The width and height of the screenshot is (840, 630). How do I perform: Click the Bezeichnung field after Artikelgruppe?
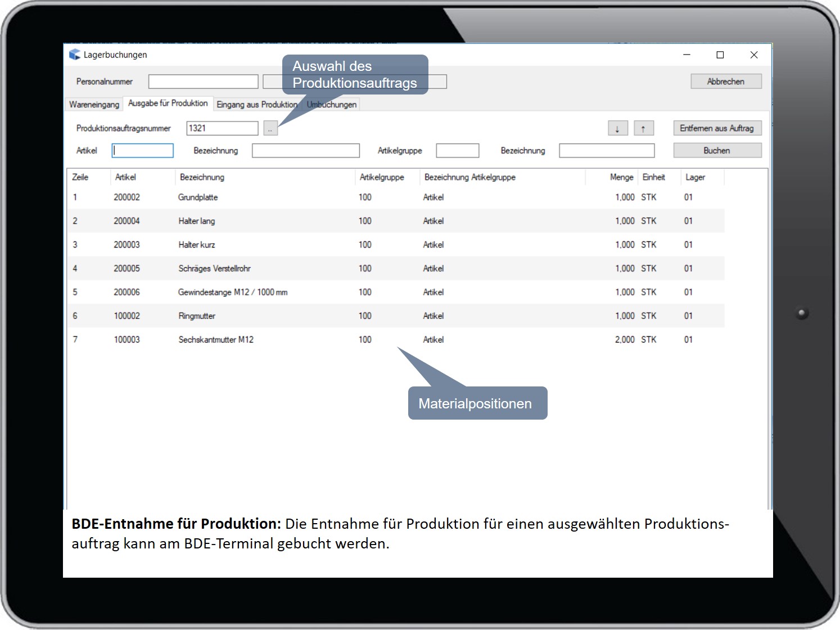point(607,151)
